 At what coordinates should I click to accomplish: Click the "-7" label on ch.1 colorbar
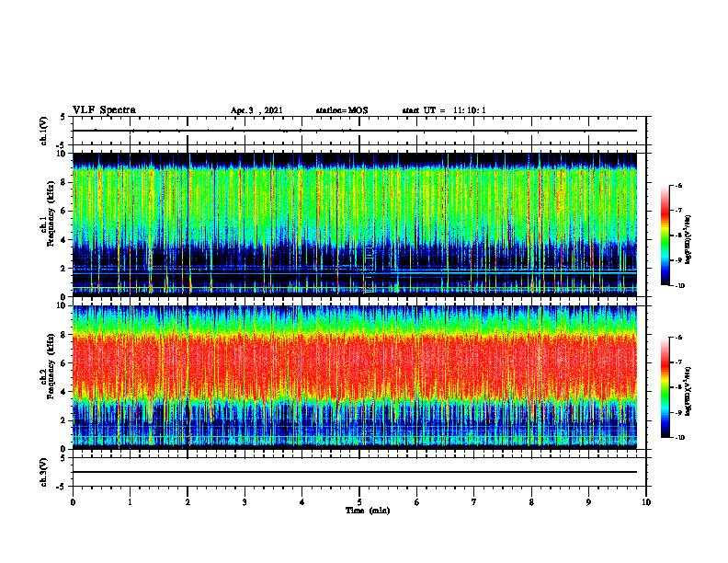tap(678, 211)
